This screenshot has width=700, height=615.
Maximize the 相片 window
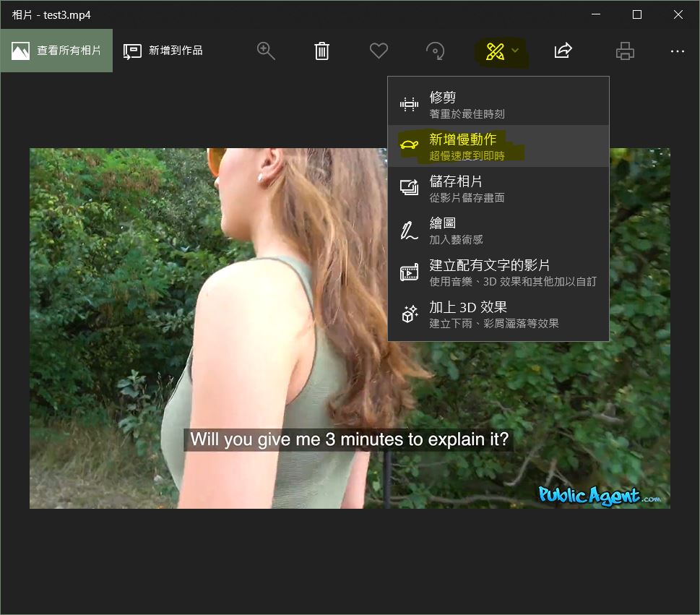pos(637,14)
